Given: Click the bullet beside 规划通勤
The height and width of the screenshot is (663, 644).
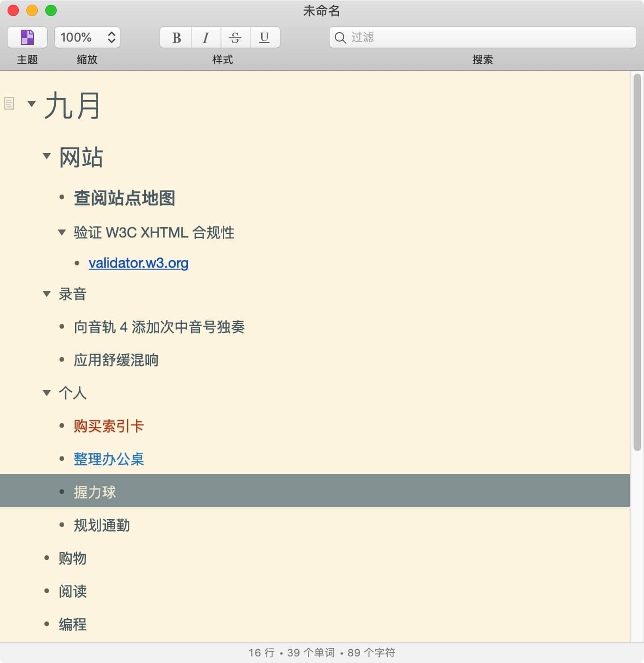Looking at the screenshot, I should click(x=62, y=525).
